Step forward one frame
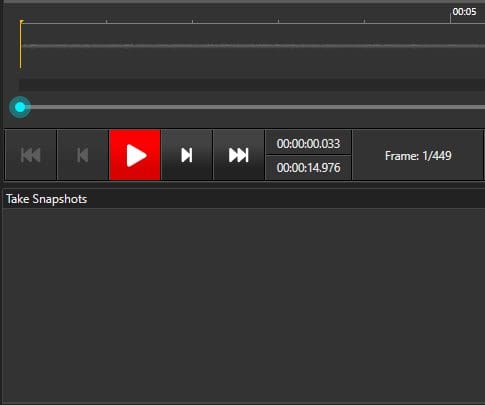 coord(187,155)
